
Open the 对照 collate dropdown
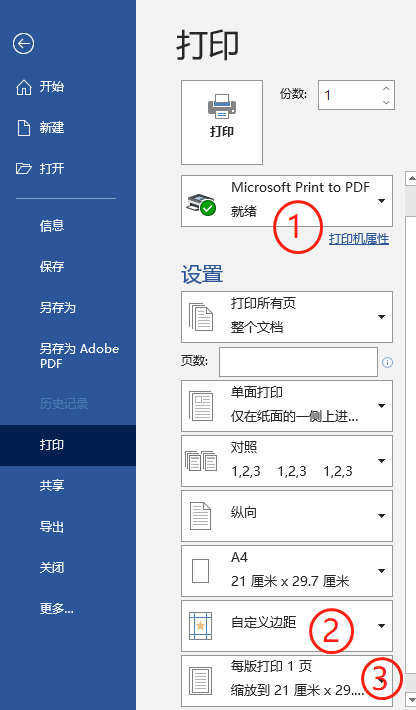click(287, 461)
